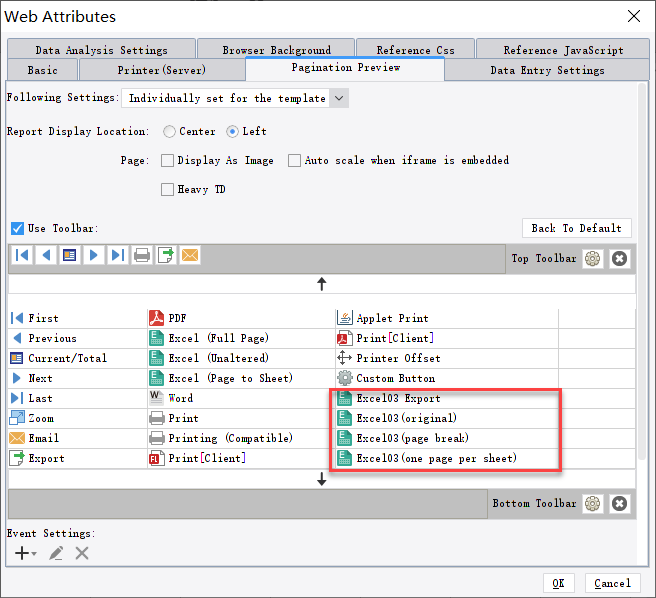Expand the add event plus dropdown

pyautogui.click(x=25, y=553)
